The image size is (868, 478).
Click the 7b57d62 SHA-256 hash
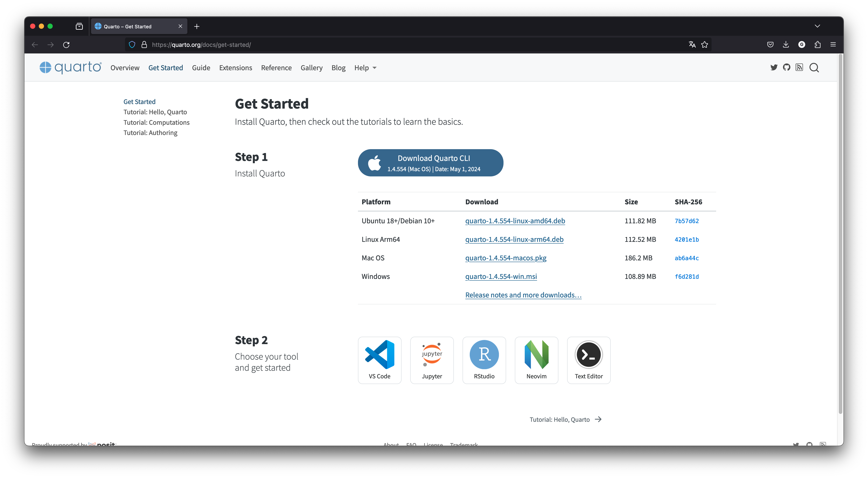pyautogui.click(x=686, y=221)
